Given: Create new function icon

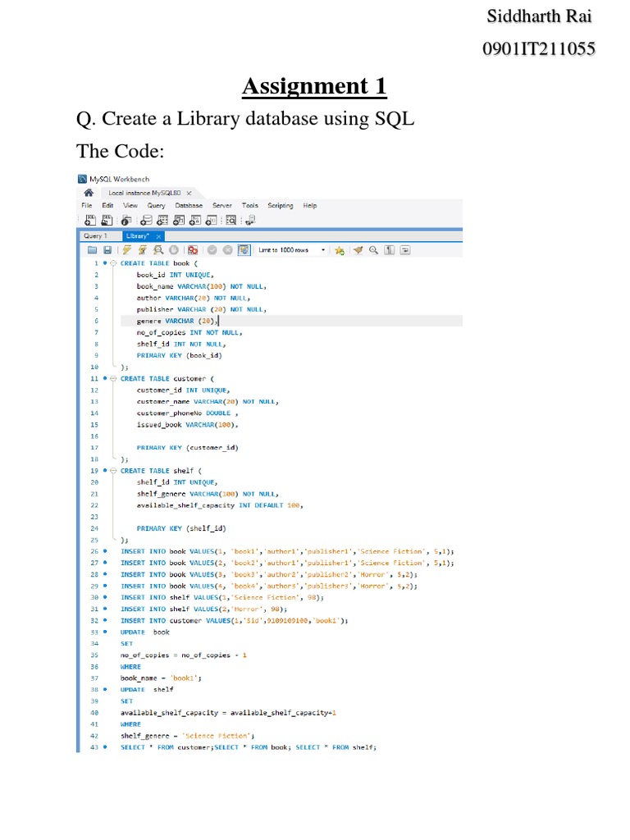Looking at the screenshot, I should (211, 220).
